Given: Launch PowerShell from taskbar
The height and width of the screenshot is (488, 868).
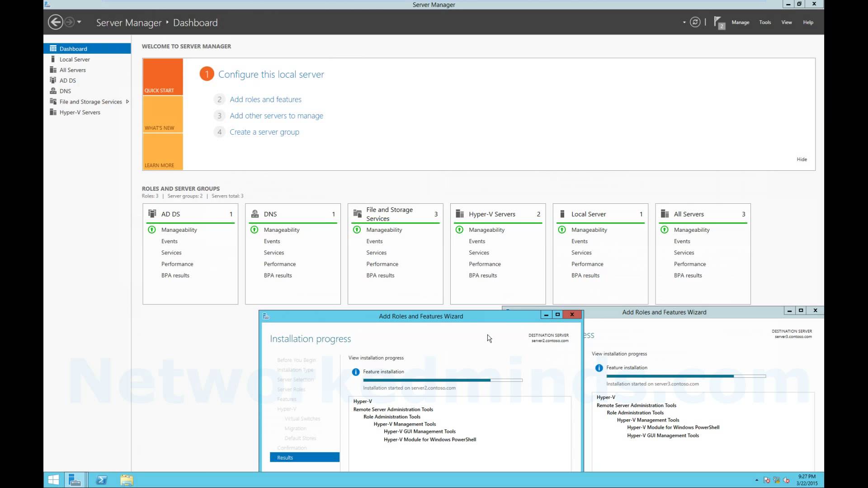Looking at the screenshot, I should pos(102,480).
